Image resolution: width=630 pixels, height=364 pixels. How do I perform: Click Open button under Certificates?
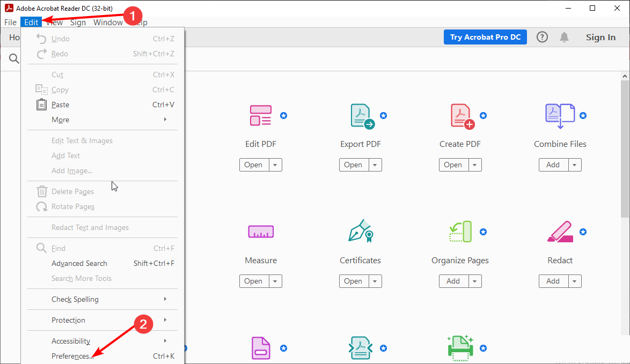pyautogui.click(x=354, y=281)
